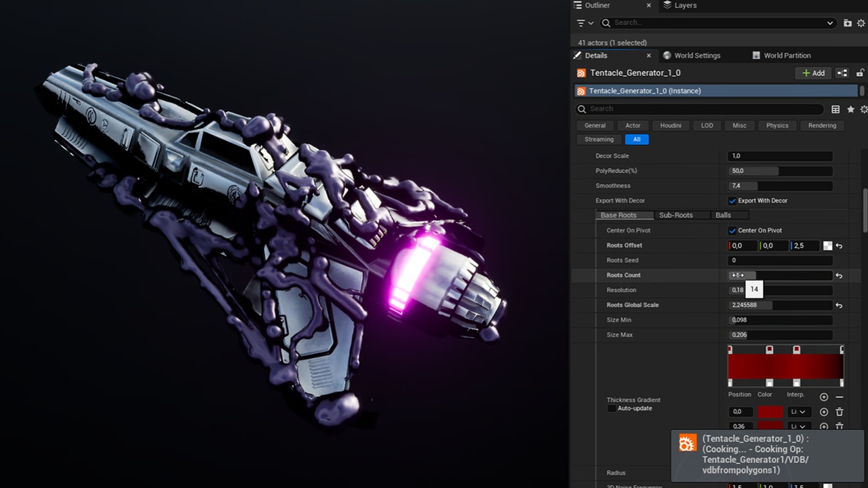Screen dimensions: 868x488
Task: Filter properties by Streaming category
Action: click(599, 140)
